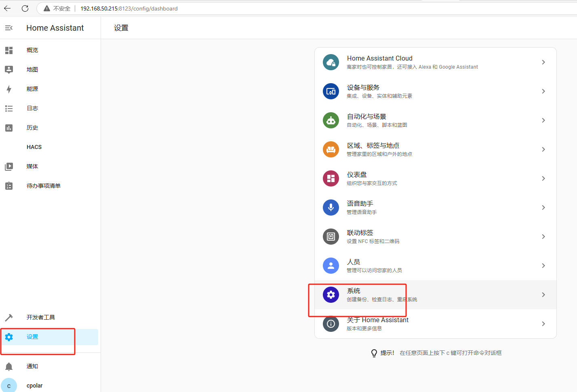This screenshot has width=577, height=392.
Task: Click the 历史 chart icon
Action: (9, 128)
